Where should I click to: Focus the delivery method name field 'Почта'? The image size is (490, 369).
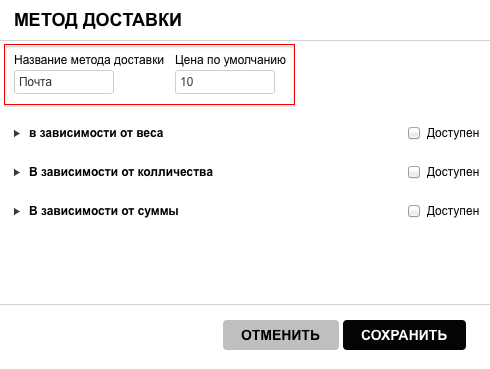64,82
